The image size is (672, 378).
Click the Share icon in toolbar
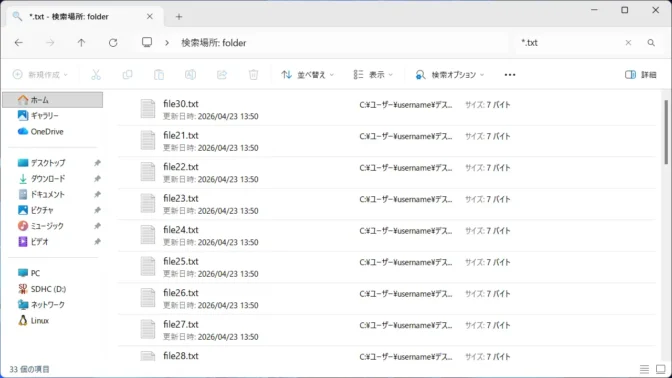tap(222, 75)
